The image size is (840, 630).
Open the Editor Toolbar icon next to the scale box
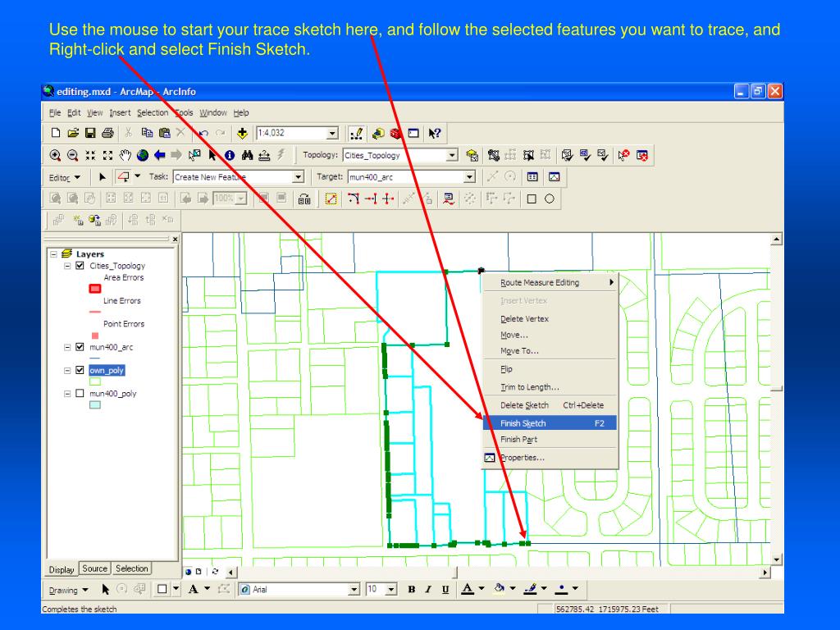(356, 133)
